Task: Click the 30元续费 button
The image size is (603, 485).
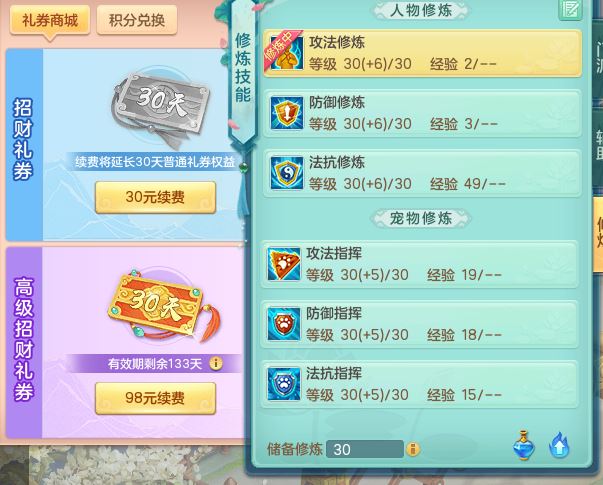Action: [x=155, y=197]
